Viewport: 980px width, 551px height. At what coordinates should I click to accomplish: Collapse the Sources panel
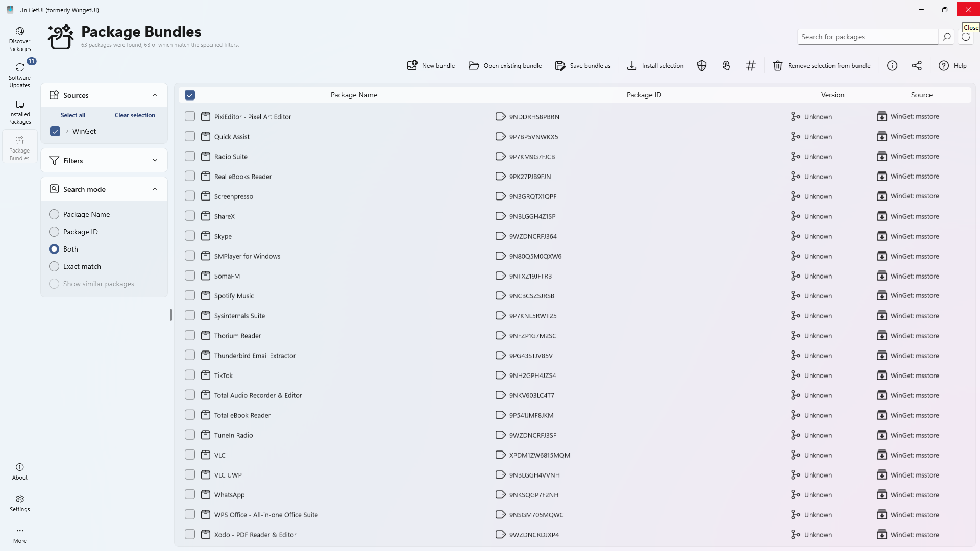[155, 95]
